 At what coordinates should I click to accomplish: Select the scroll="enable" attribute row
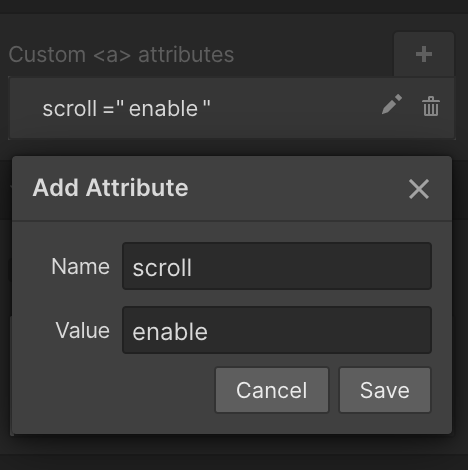[232, 108]
